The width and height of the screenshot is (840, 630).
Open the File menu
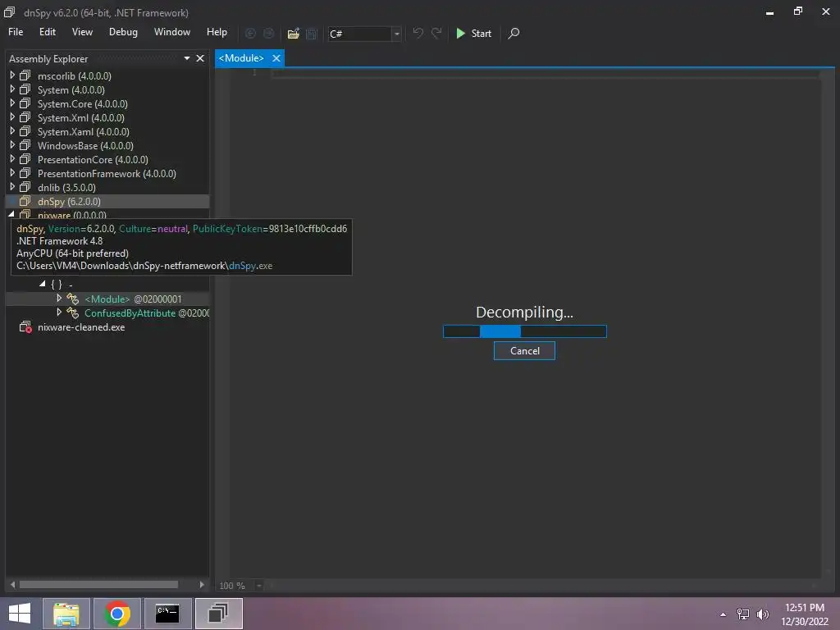(x=16, y=32)
